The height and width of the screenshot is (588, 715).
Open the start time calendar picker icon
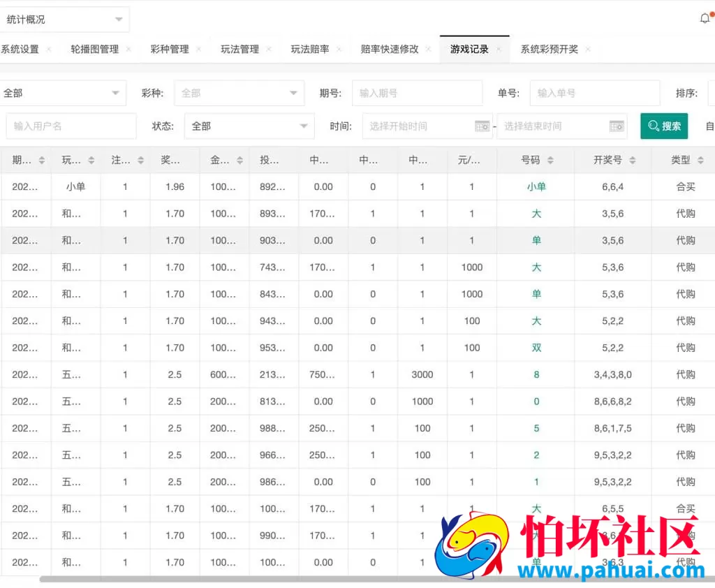click(482, 126)
